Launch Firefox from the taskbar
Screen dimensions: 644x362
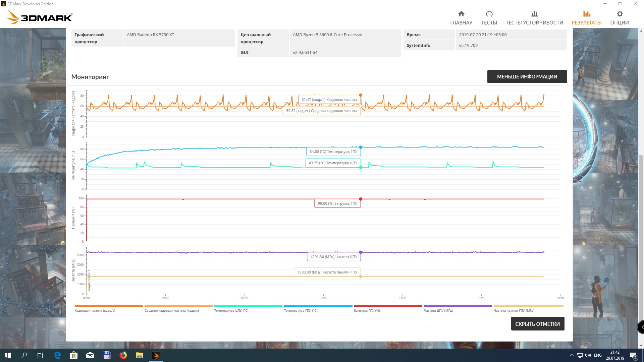(123, 355)
